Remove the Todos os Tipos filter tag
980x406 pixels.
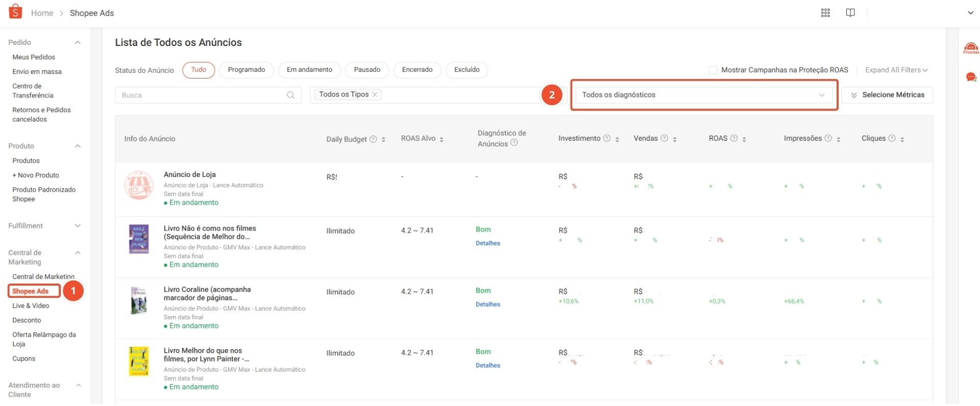pos(375,95)
